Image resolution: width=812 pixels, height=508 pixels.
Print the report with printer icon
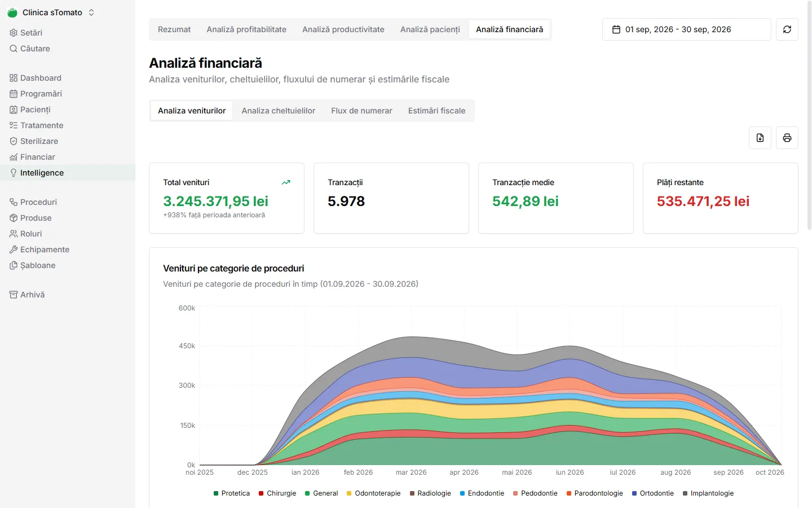pos(787,138)
